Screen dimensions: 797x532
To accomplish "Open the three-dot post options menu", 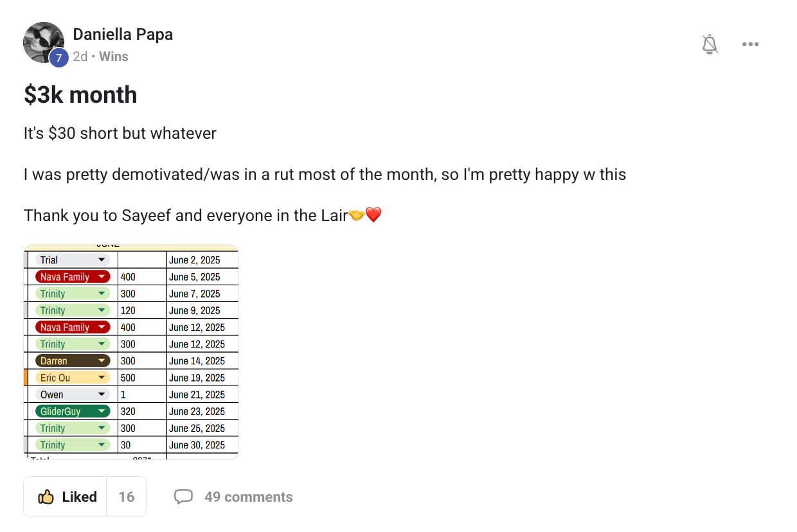I will 750,44.
